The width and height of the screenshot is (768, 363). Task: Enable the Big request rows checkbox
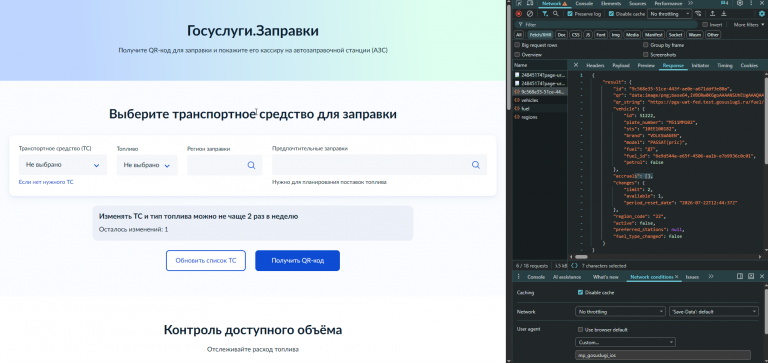pyautogui.click(x=517, y=45)
